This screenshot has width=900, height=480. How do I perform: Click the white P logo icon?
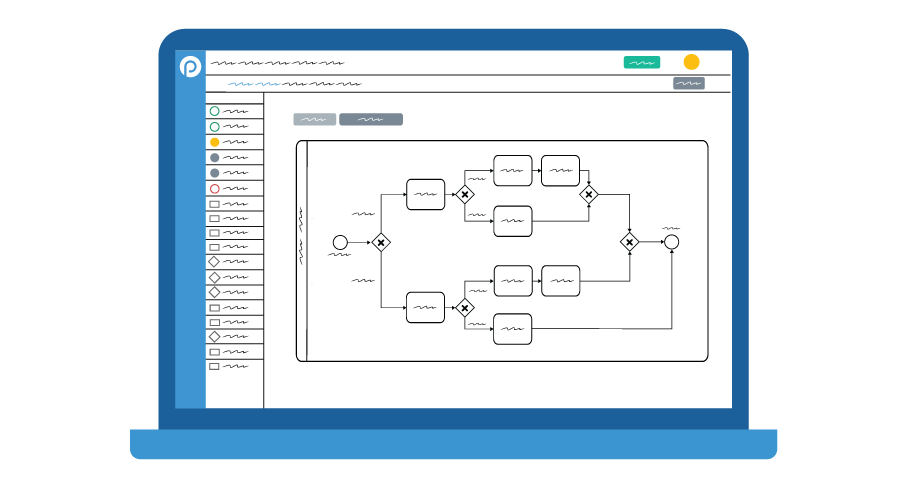pyautogui.click(x=190, y=66)
